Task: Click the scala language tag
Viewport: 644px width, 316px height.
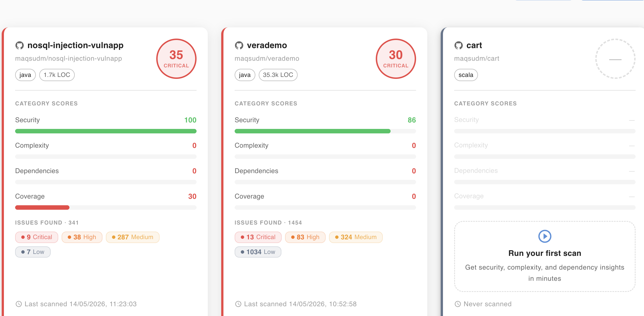Action: [x=466, y=75]
